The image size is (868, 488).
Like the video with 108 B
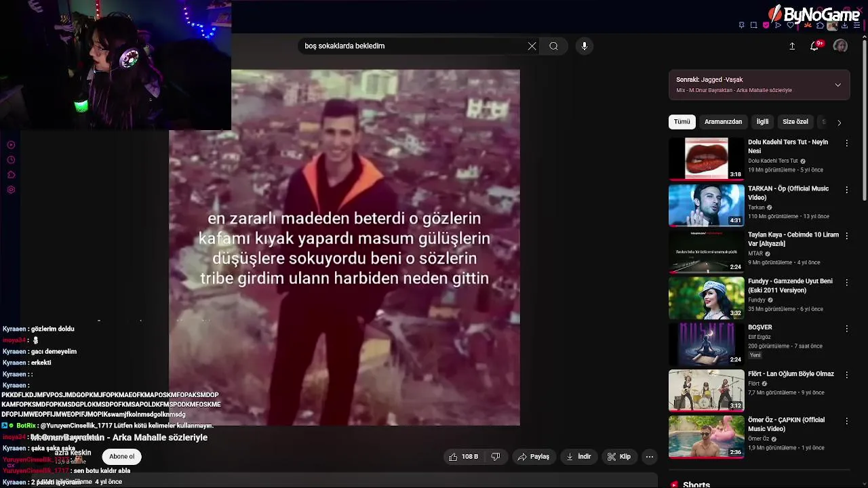pyautogui.click(x=463, y=457)
